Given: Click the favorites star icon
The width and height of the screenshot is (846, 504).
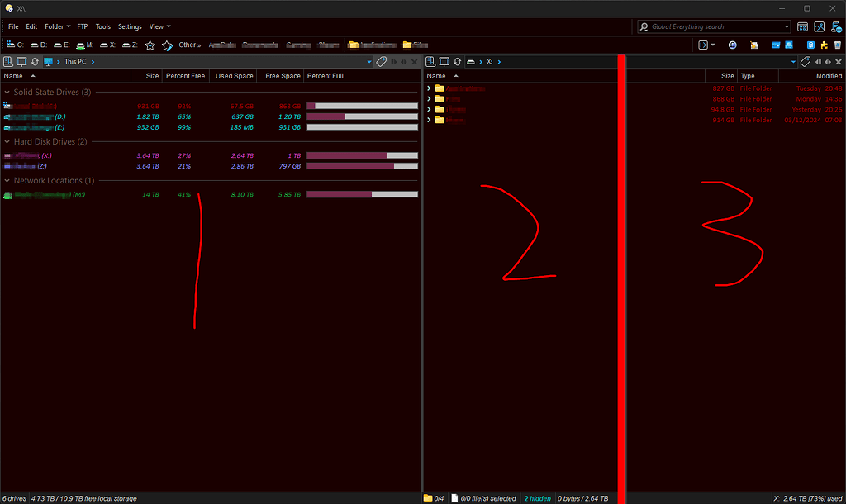Looking at the screenshot, I should 150,45.
